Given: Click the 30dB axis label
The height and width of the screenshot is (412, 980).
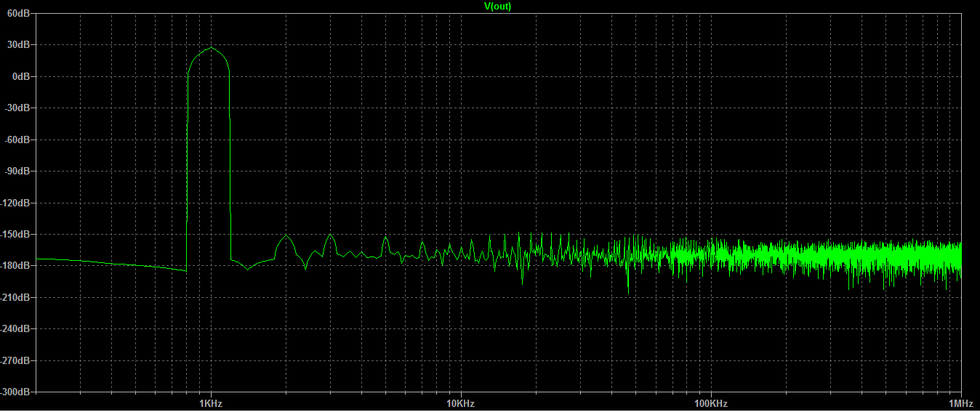Looking at the screenshot, I should [x=20, y=44].
